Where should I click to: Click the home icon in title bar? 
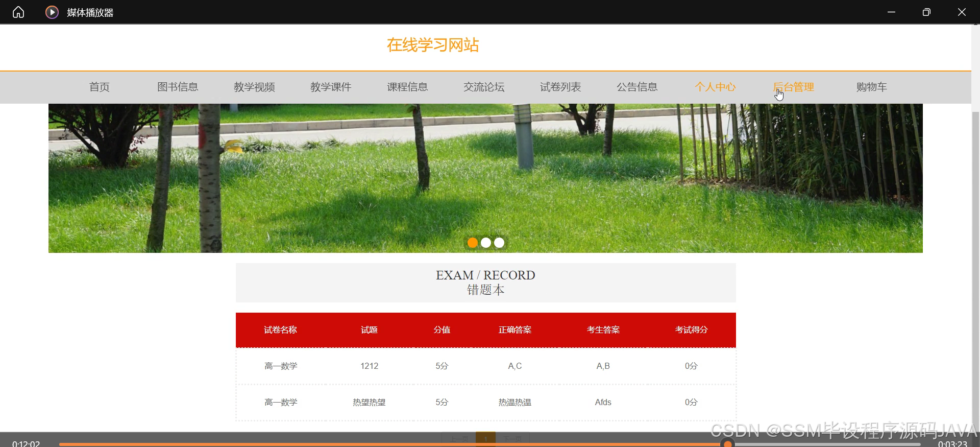(18, 12)
